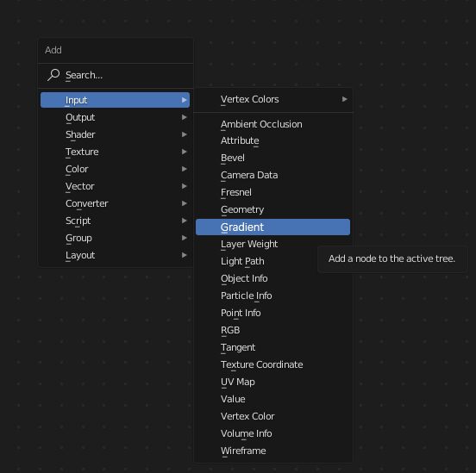Add the highlighted Gradient node
Viewport: 476px width, 473px height.
[x=272, y=227]
